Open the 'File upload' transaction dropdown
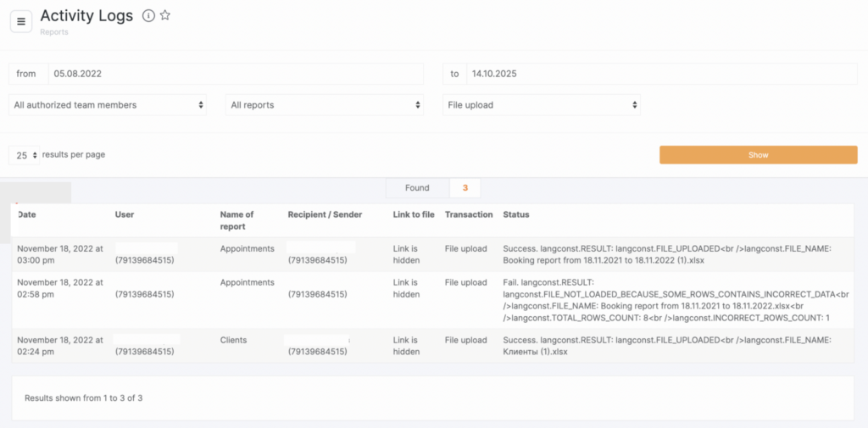This screenshot has width=868, height=428. [x=542, y=105]
